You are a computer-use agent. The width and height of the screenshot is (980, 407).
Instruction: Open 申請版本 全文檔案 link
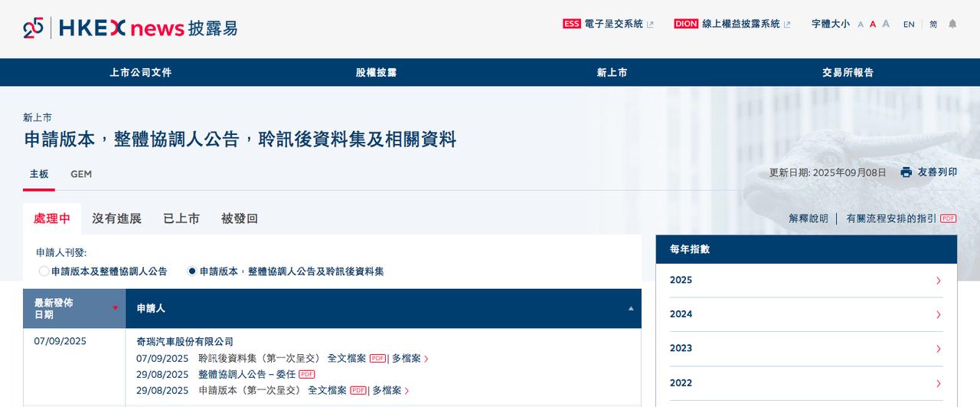coord(327,390)
